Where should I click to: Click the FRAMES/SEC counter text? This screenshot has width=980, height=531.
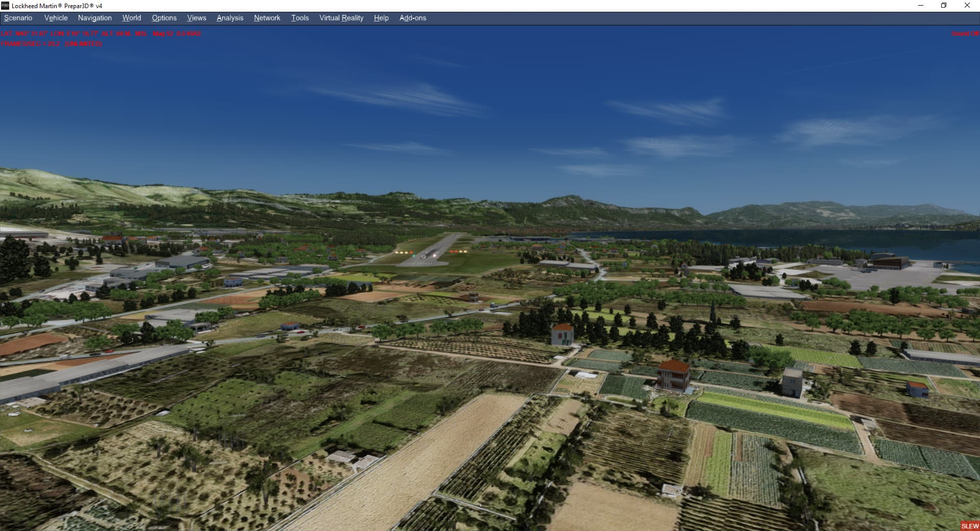point(51,44)
